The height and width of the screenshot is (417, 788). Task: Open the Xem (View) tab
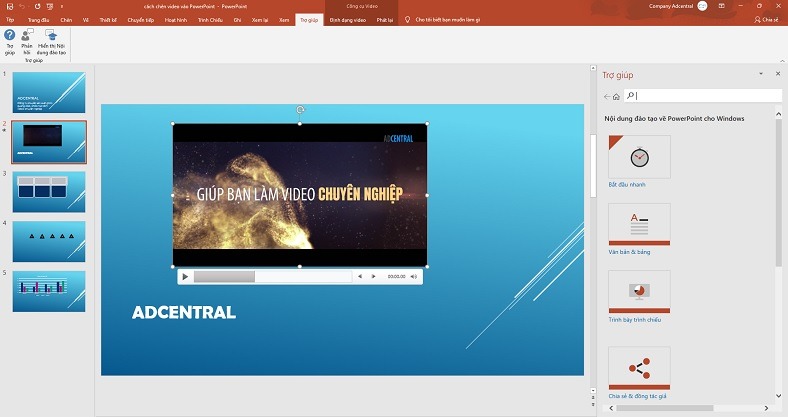(284, 20)
